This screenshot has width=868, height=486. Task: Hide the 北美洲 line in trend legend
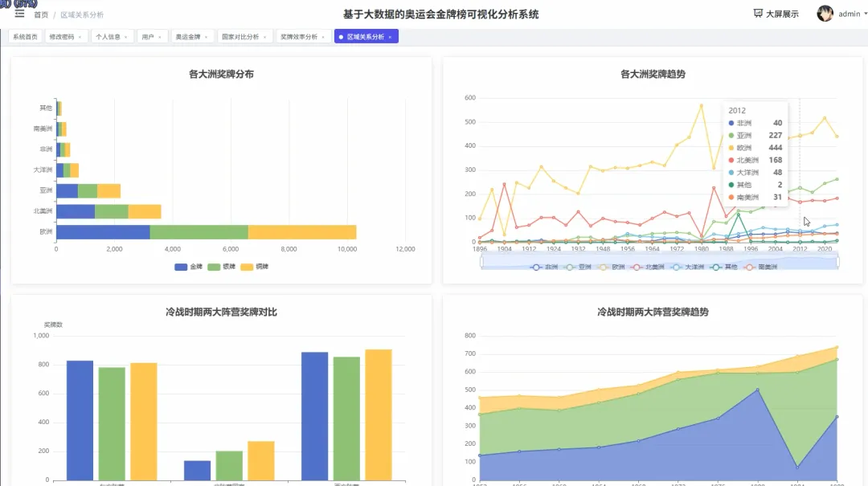(x=647, y=268)
